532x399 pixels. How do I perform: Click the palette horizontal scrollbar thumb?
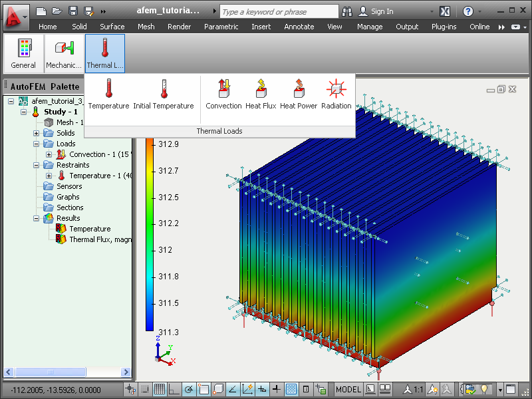click(51, 372)
